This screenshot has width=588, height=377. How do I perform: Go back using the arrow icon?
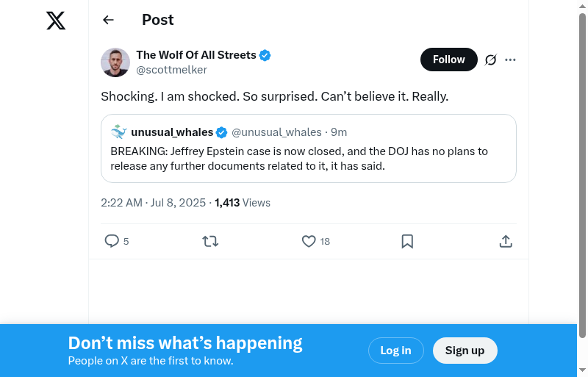click(x=109, y=20)
